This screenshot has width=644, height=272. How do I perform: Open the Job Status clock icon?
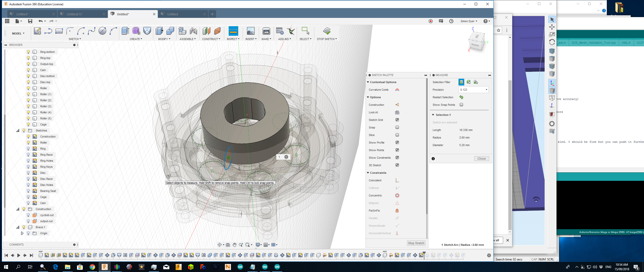pos(451,21)
